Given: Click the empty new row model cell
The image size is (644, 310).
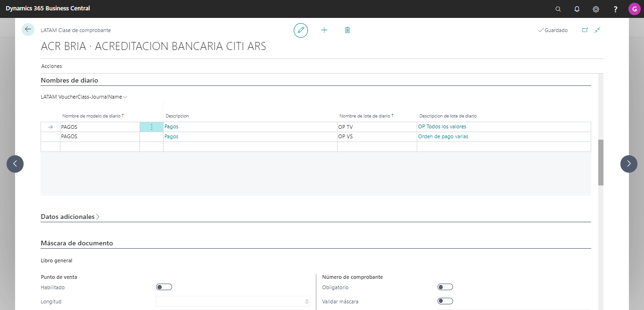Looking at the screenshot, I should click(100, 147).
